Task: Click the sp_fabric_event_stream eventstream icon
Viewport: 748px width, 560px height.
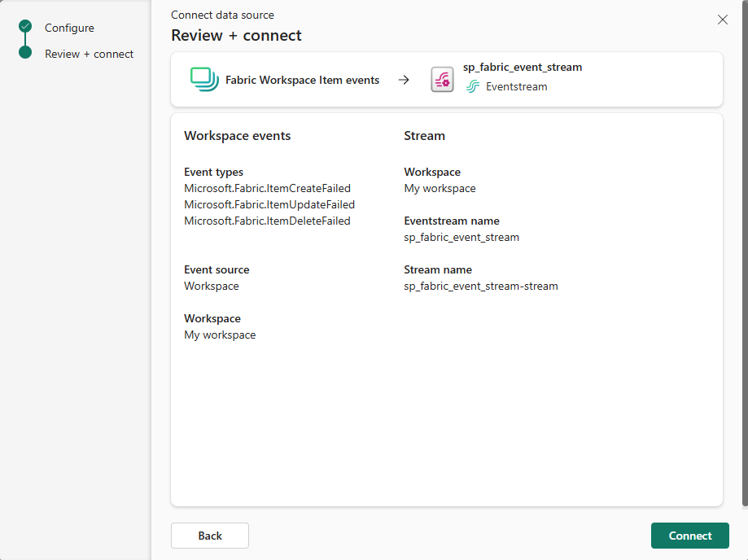Action: [442, 80]
